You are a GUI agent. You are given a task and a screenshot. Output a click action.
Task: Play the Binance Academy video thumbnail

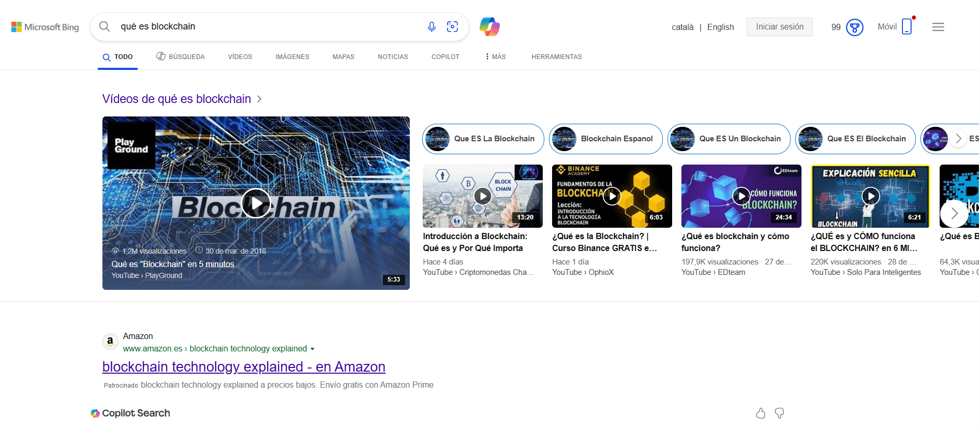[x=612, y=196]
